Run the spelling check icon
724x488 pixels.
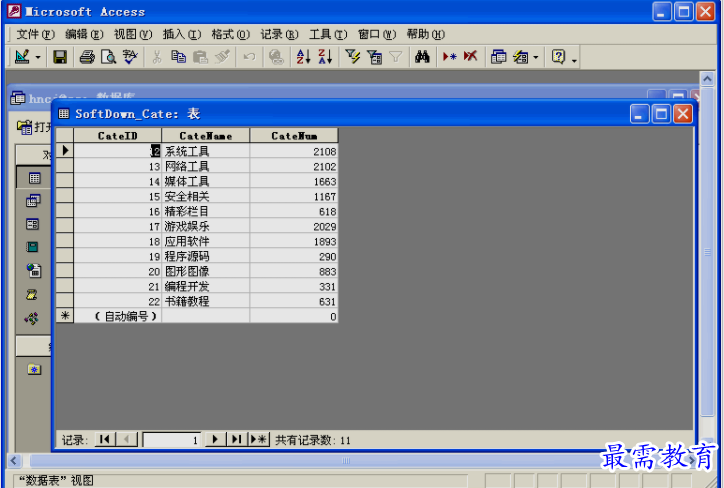click(x=130, y=57)
